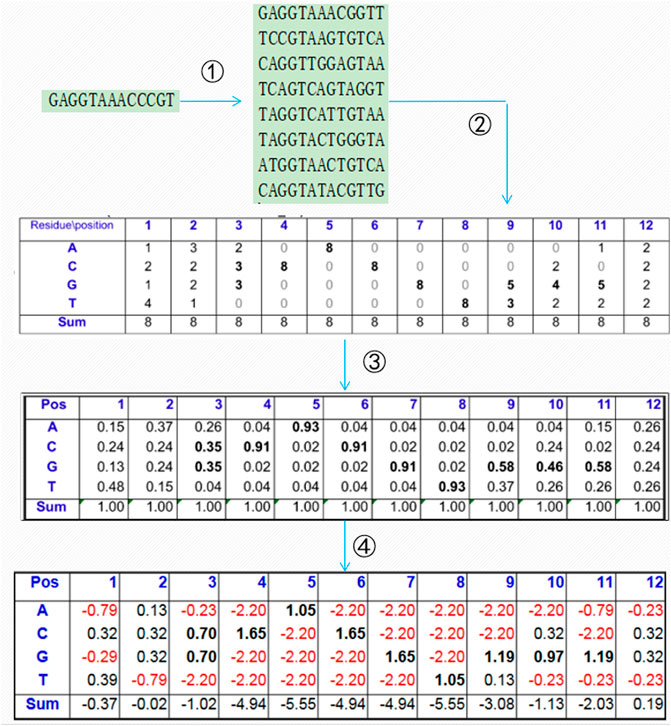Select frequency 0.93 at T, position 8
This screenshot has width=671, height=726.
(452, 487)
